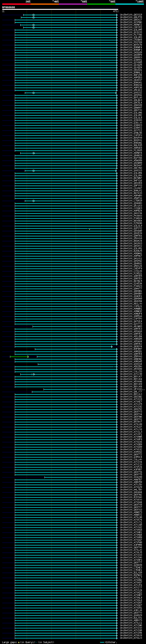This screenshot has width=146, height=644.
Task: Click label UniRef100_Q9SC52
Action: click(x=131, y=409)
